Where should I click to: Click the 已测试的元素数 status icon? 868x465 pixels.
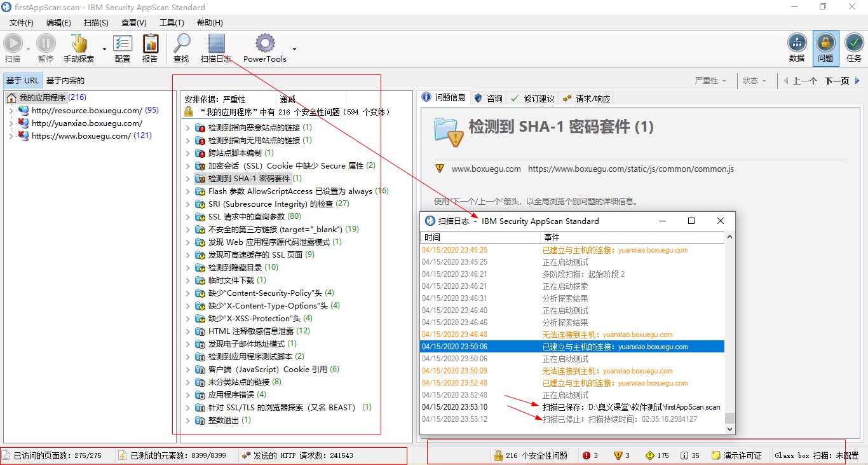pyautogui.click(x=123, y=455)
